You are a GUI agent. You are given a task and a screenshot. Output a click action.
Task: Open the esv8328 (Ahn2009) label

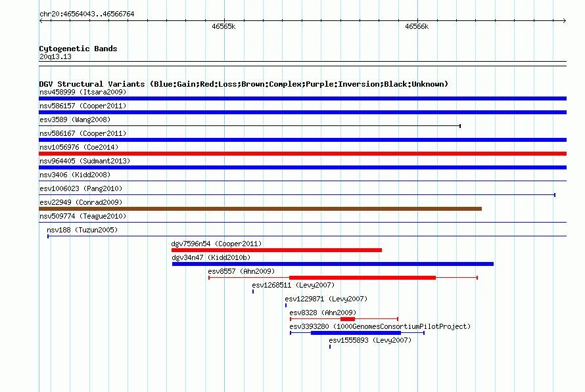click(323, 313)
